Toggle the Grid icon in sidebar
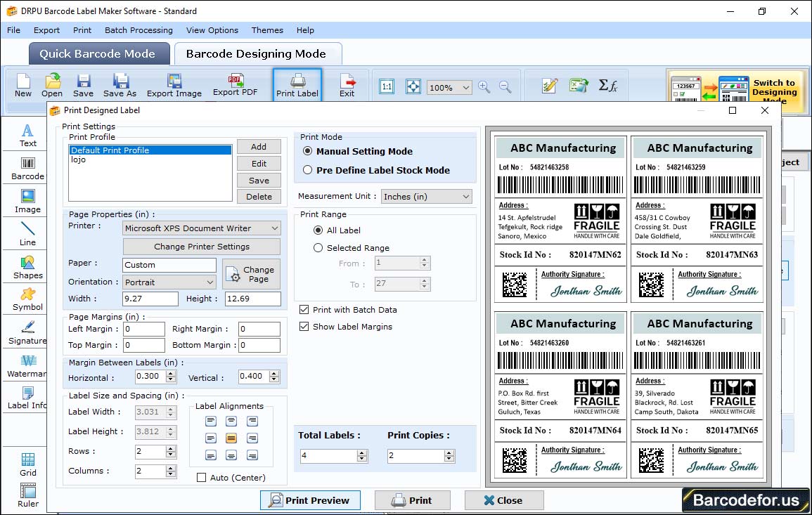Screen dimensions: 812x515 (28, 464)
